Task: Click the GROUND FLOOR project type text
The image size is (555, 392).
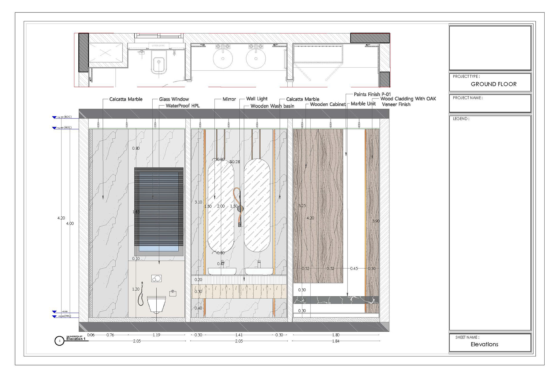Action: [493, 84]
